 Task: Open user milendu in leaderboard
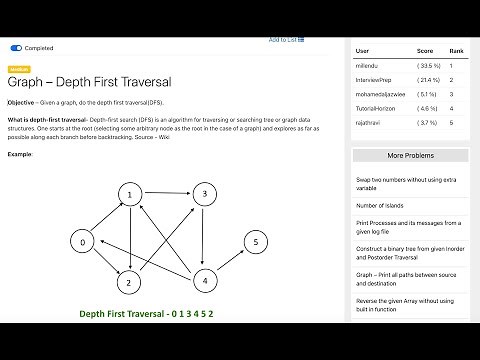pyautogui.click(x=367, y=66)
